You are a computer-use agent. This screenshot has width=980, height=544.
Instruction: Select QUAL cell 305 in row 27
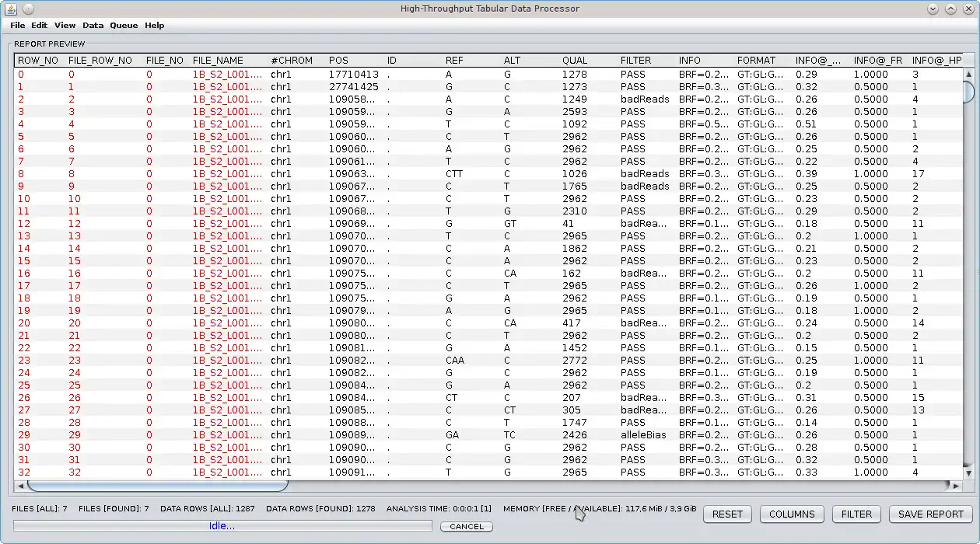point(587,410)
